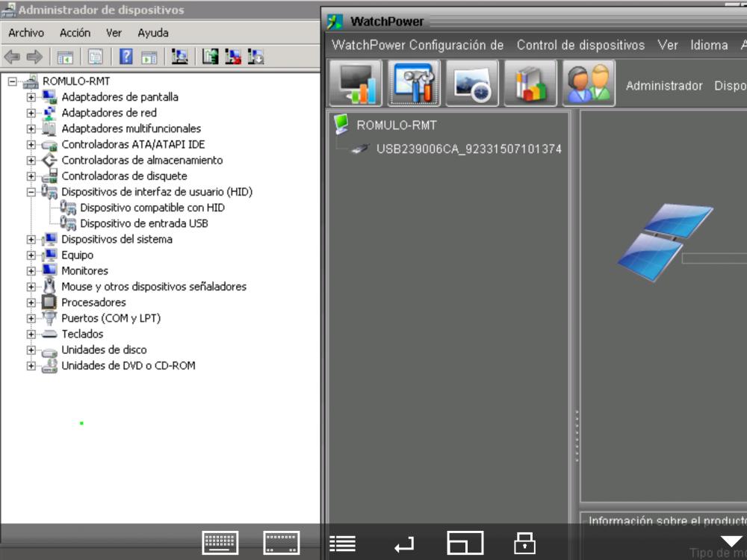
Task: Click the lock icon in bottom bar
Action: 524,543
